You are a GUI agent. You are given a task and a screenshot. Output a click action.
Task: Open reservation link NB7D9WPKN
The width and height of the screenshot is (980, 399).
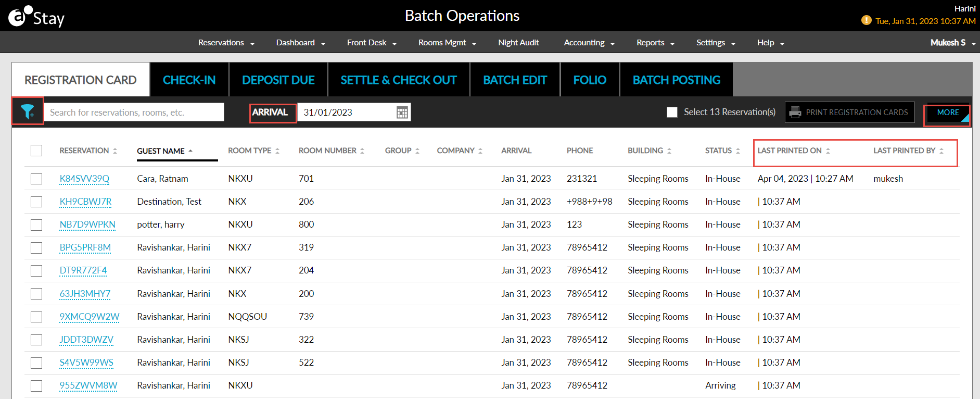87,225
